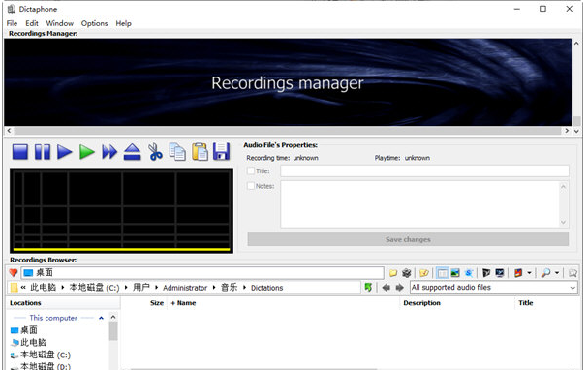Open the Edit menu
The image size is (588, 370).
(x=32, y=23)
